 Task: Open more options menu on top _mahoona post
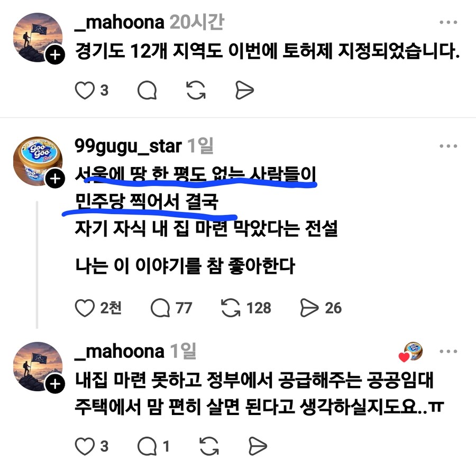pos(448,22)
